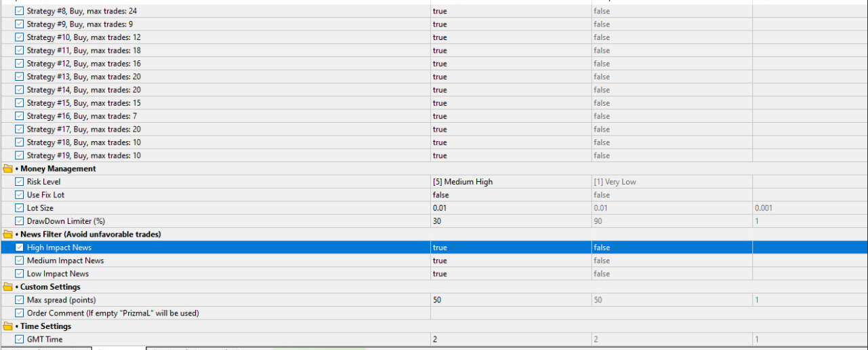Uncheck the Strategy #19 checkbox
The width and height of the screenshot is (868, 350).
pos(19,156)
